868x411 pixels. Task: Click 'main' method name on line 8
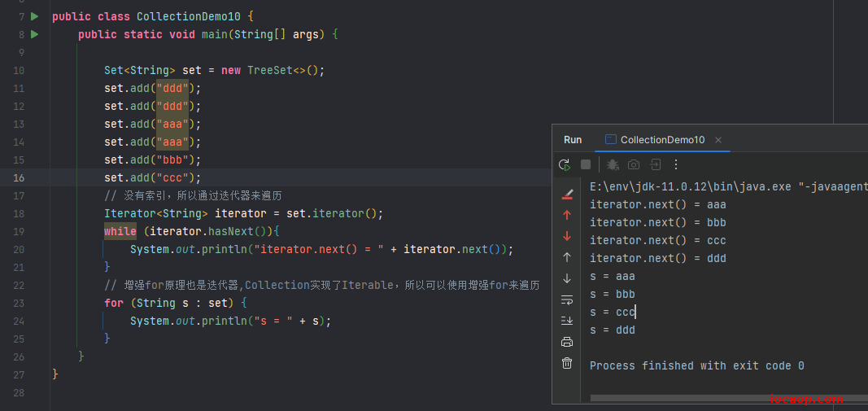215,34
